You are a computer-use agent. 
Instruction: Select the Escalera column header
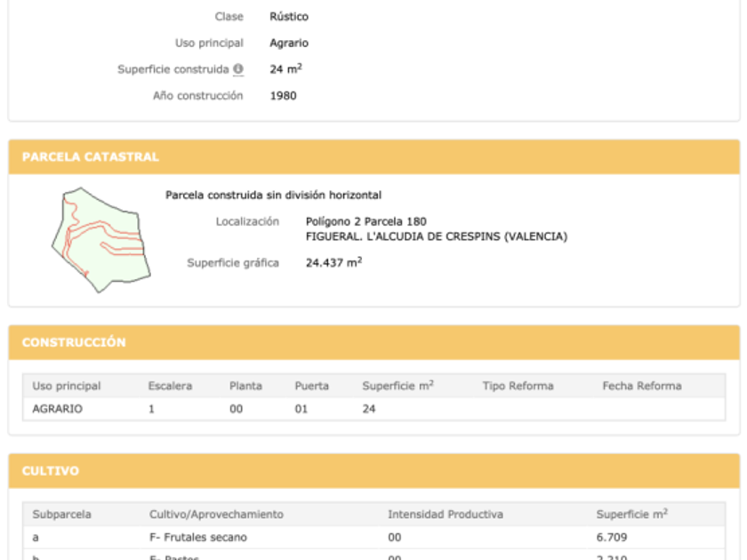coord(170,386)
